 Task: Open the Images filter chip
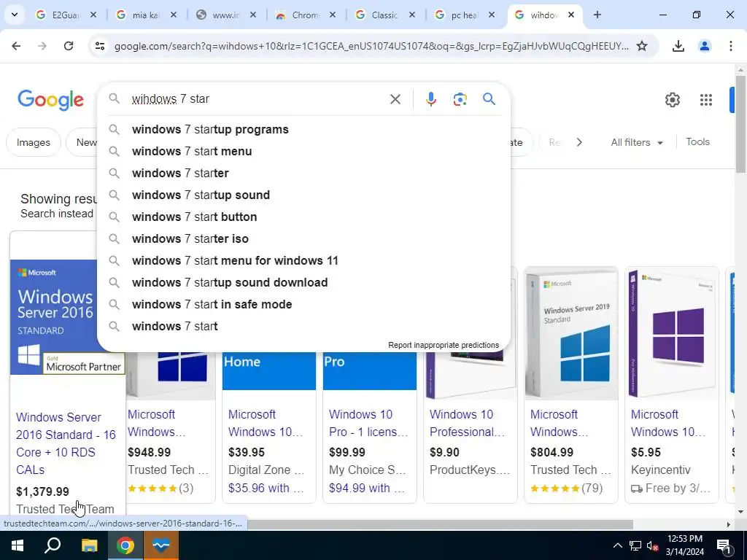click(34, 142)
